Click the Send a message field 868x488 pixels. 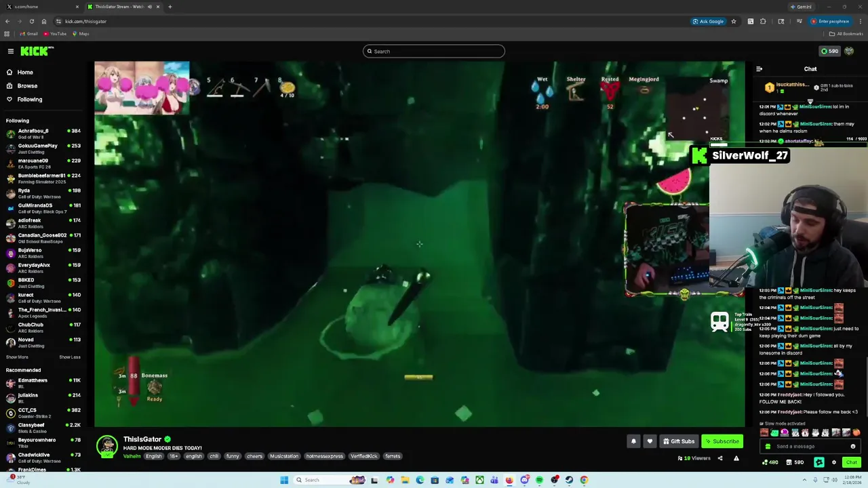pyautogui.click(x=810, y=447)
